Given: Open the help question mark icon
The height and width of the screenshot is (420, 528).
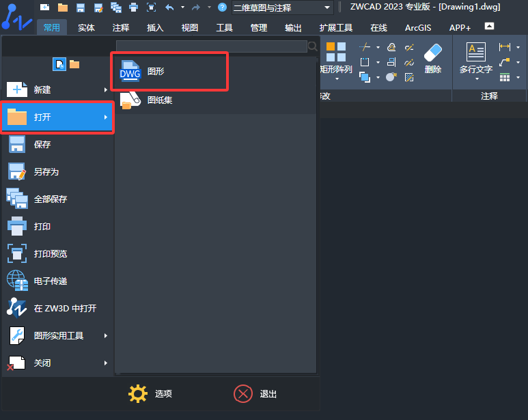Looking at the screenshot, I should [x=222, y=7].
